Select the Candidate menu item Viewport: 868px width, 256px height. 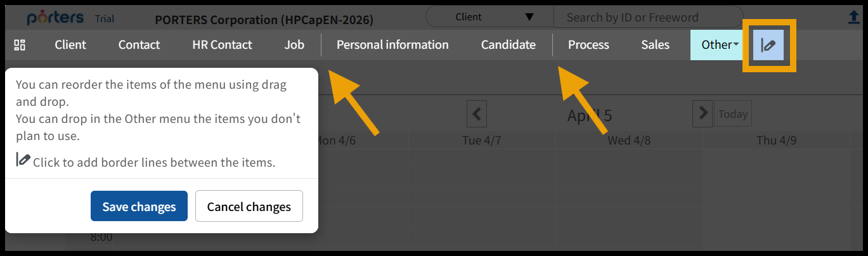pos(508,45)
